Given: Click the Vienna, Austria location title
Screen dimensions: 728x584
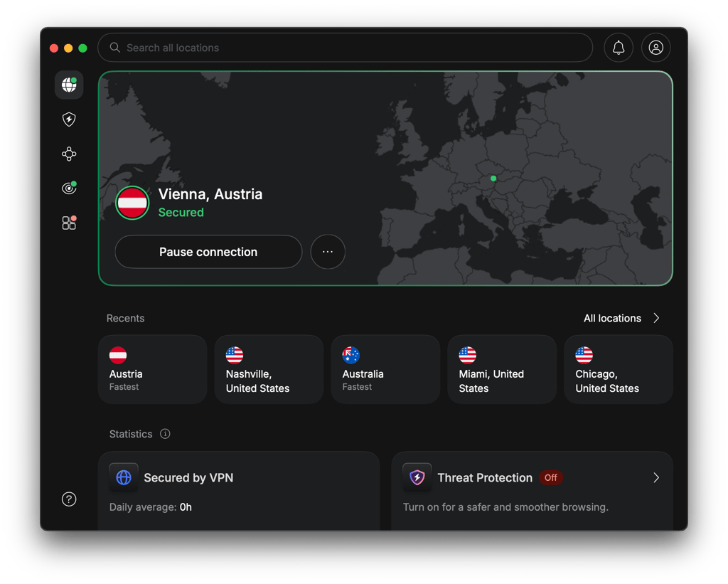Looking at the screenshot, I should 210,194.
